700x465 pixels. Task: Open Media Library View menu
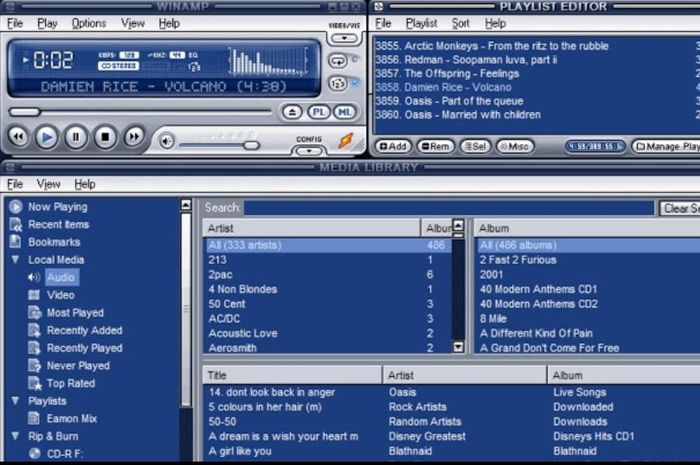pos(48,184)
